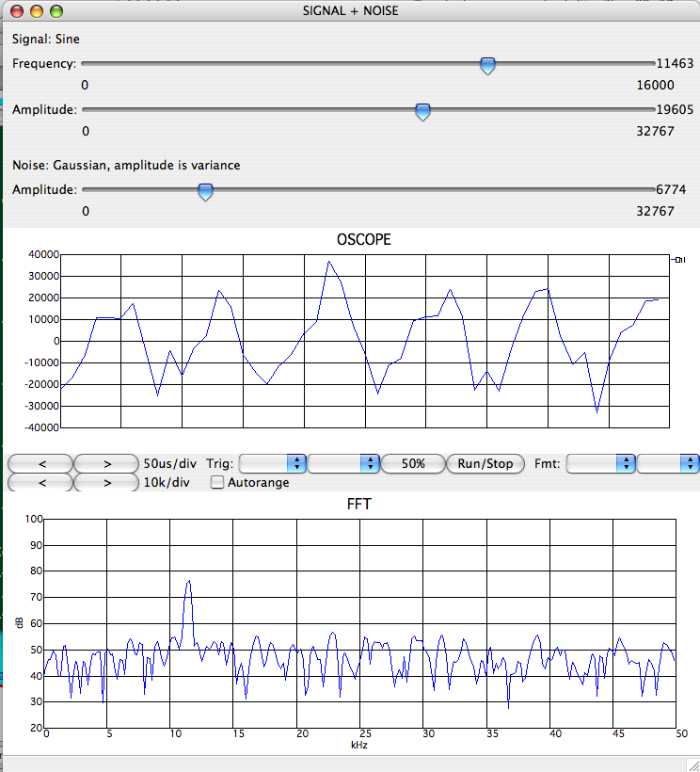This screenshot has width=700, height=772.
Task: Click the Noise Amplitude slider thumb
Action: pyautogui.click(x=205, y=192)
